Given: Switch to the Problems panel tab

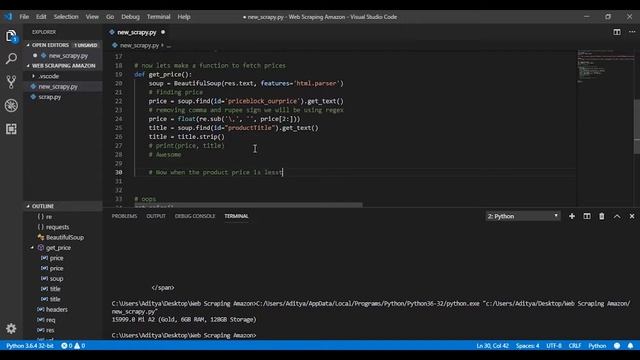Looking at the screenshot, I should pyautogui.click(x=124, y=216).
